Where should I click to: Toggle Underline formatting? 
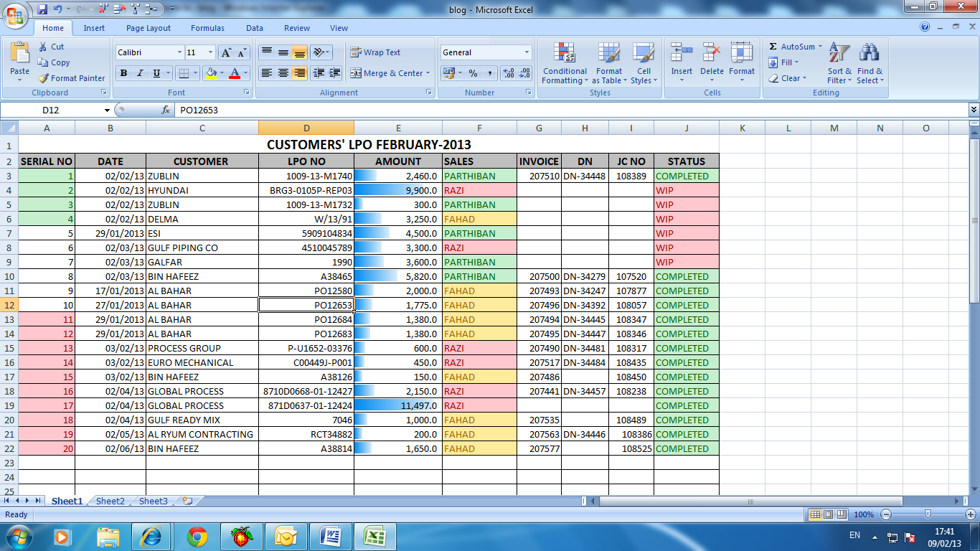156,73
